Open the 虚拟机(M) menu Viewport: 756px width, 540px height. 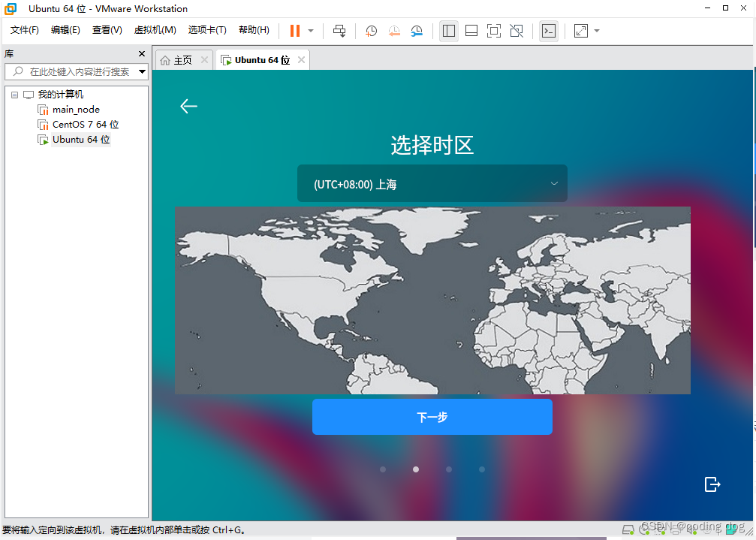coord(155,30)
